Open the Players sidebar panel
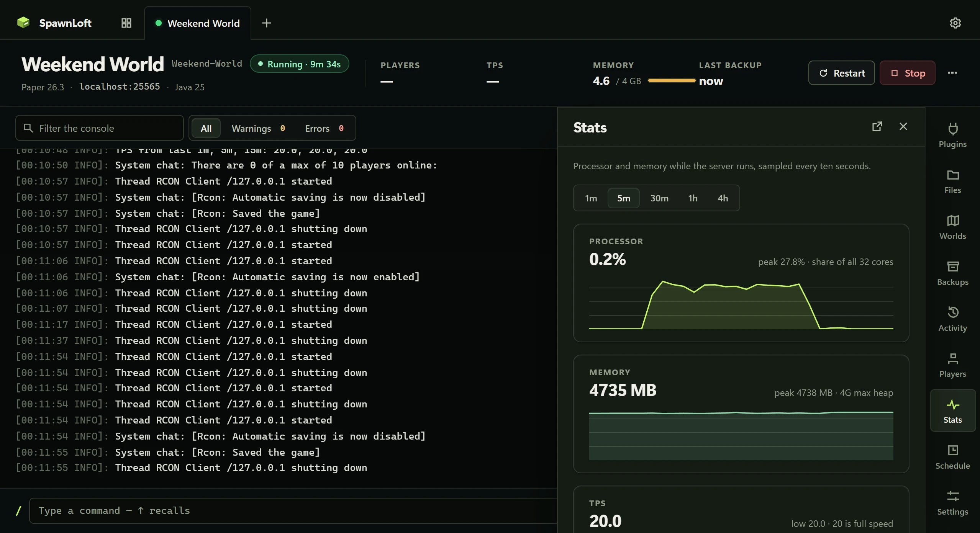 (x=953, y=365)
